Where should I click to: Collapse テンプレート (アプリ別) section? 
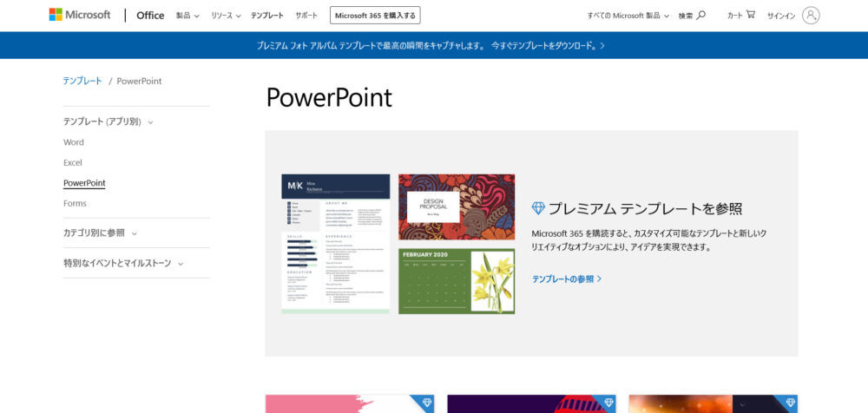[x=108, y=122]
